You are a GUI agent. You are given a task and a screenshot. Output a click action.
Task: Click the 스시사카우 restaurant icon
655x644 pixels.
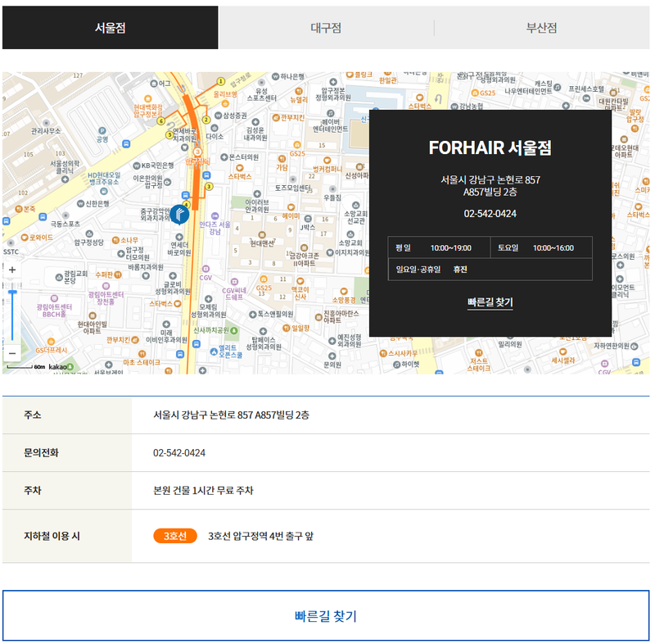click(x=383, y=354)
